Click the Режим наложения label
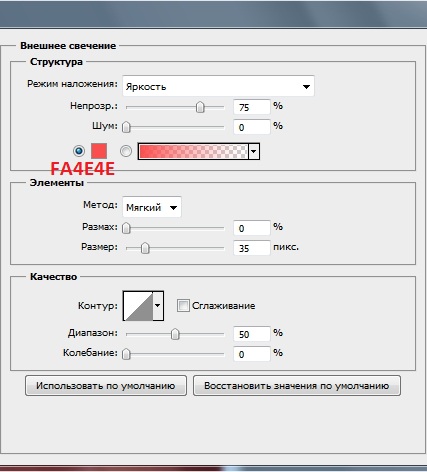The image size is (427, 472). coord(72,84)
